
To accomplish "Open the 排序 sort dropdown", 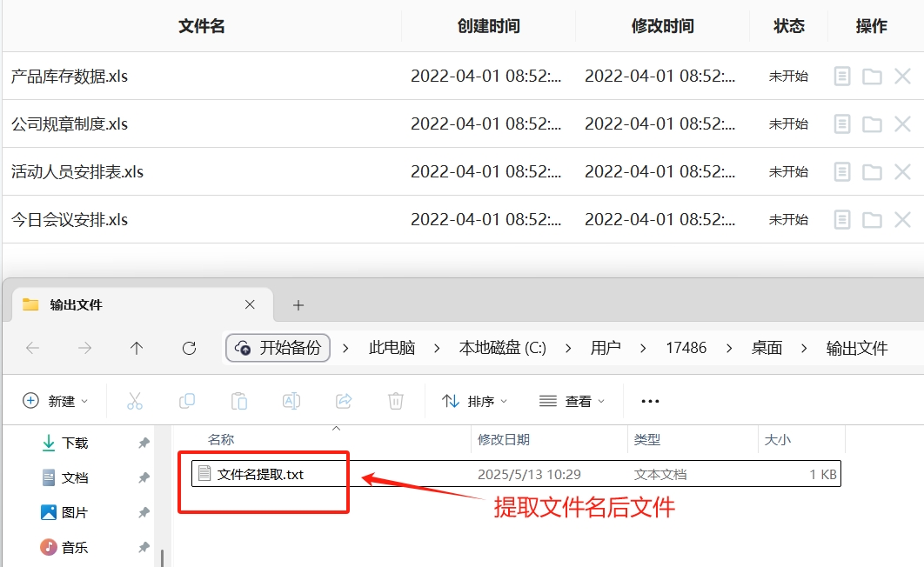I will coord(474,401).
